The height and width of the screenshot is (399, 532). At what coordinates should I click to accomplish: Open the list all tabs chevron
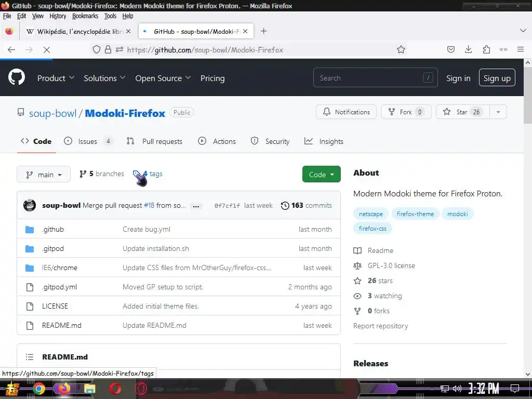point(523,31)
